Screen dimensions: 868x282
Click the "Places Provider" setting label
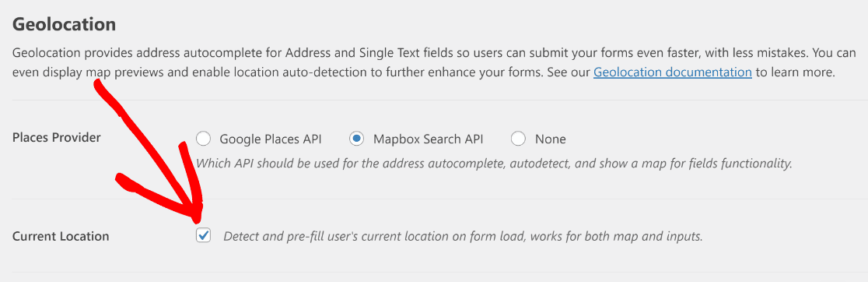(57, 137)
